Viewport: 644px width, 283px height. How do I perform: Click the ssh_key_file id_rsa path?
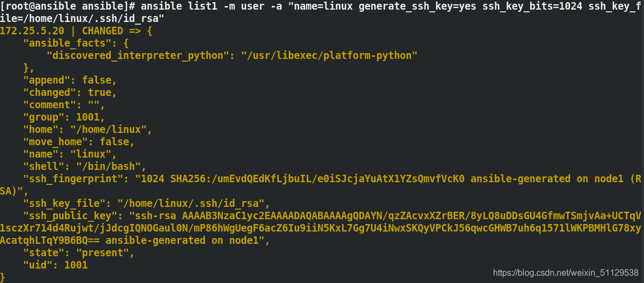click(x=191, y=204)
